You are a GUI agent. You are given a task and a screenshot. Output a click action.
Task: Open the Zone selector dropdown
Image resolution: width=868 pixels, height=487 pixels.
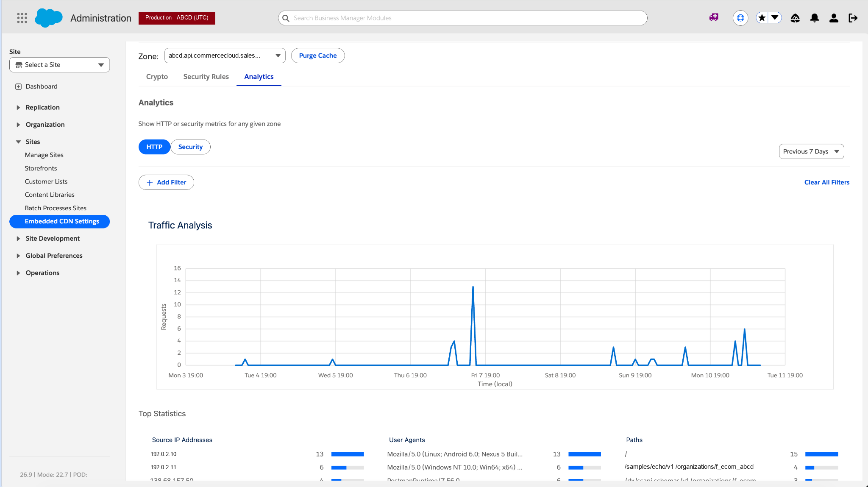coord(225,56)
